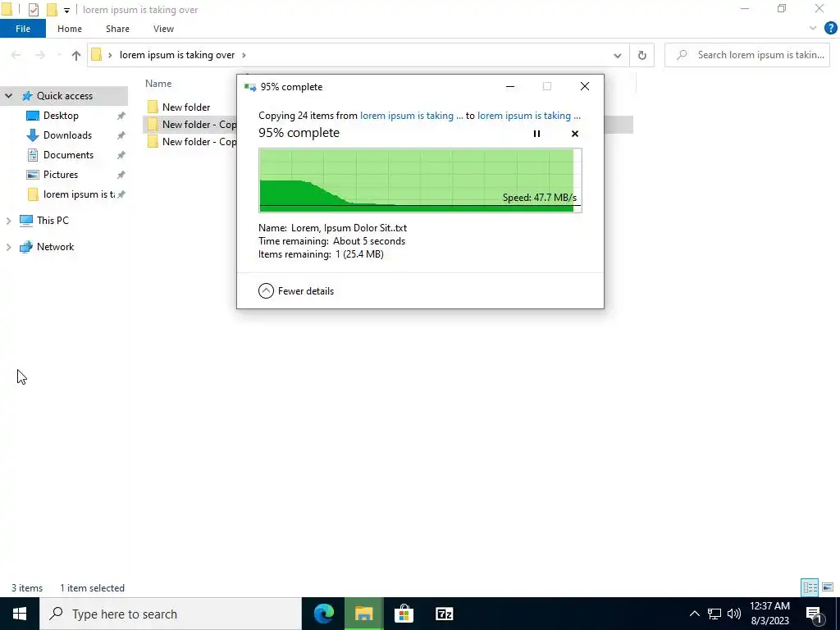Open address bar history dropdown

617,55
